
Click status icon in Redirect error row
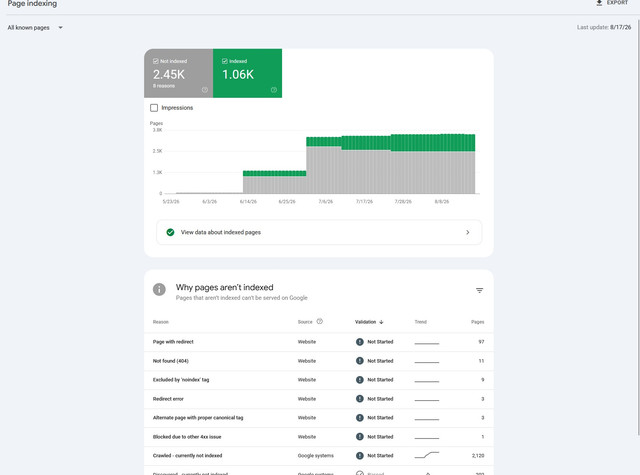pos(360,399)
